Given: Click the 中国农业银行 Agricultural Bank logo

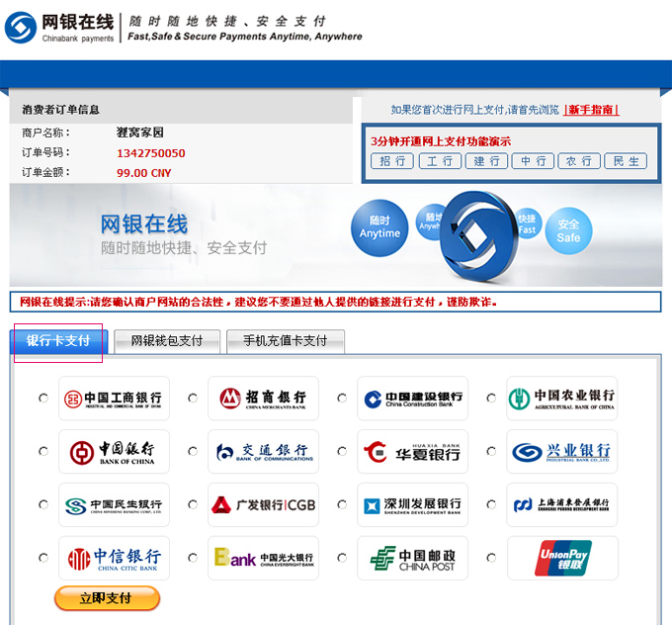Looking at the screenshot, I should (562, 399).
